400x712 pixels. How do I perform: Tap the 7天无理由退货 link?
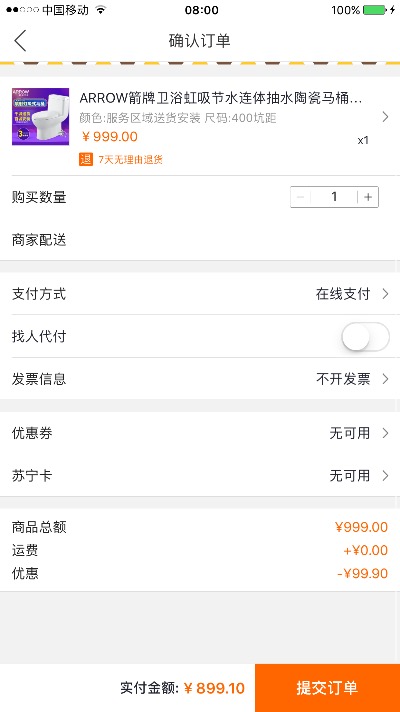pos(130,159)
